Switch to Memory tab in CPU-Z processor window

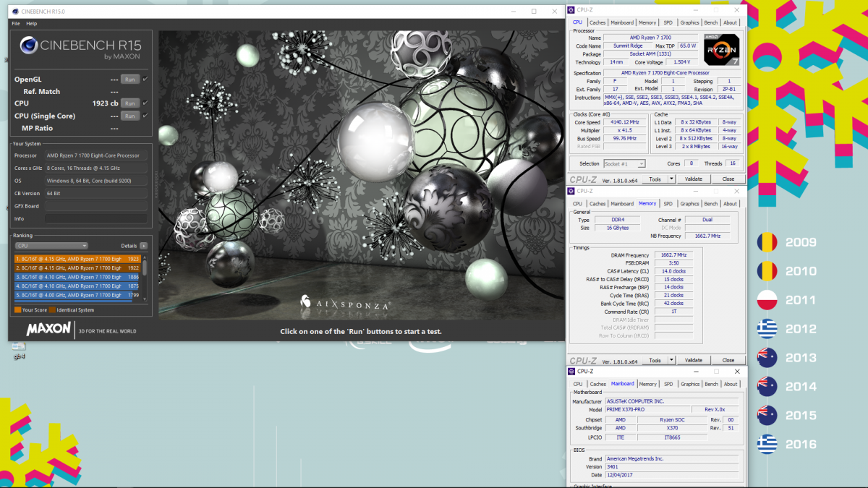click(647, 22)
